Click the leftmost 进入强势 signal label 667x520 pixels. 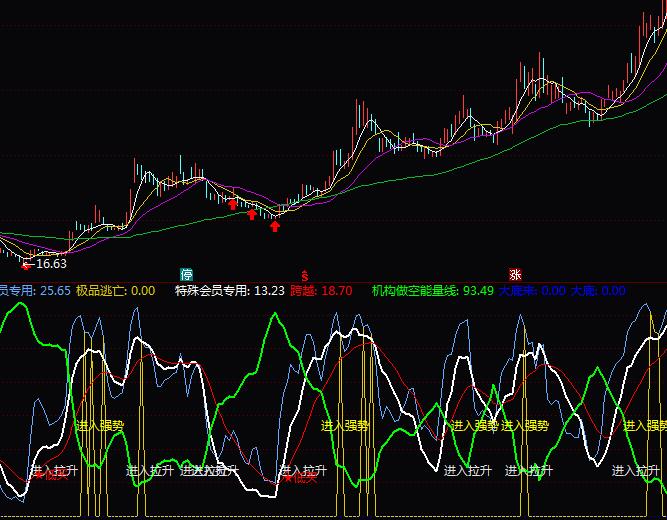coord(100,426)
